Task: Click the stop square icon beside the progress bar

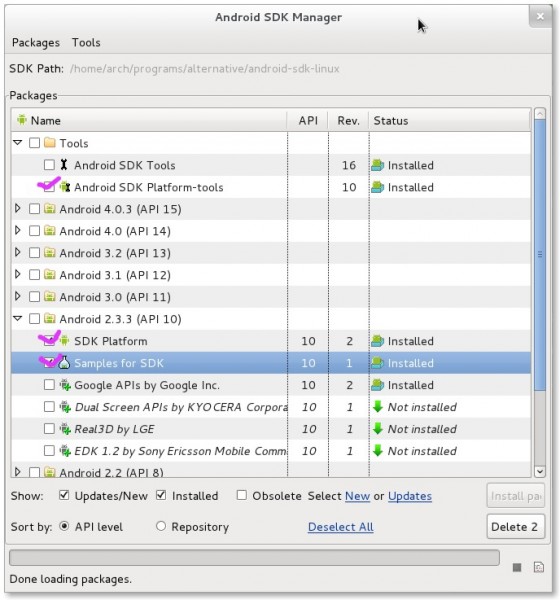Action: 517,567
